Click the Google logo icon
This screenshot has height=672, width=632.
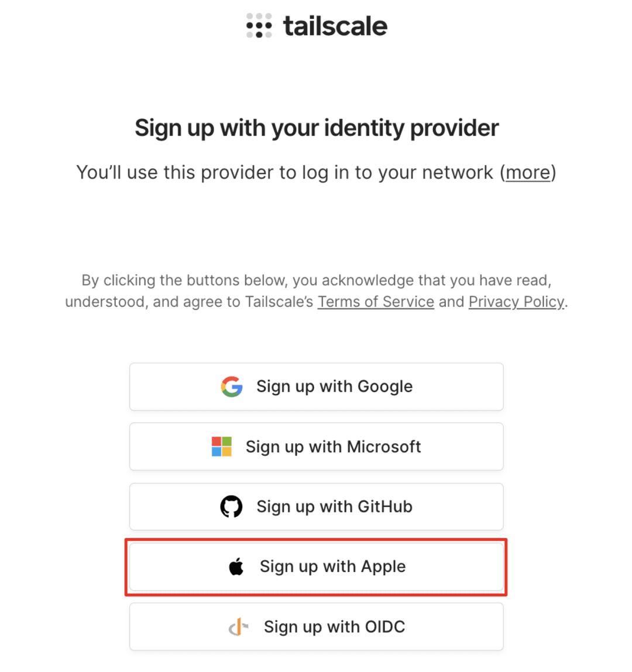point(232,386)
